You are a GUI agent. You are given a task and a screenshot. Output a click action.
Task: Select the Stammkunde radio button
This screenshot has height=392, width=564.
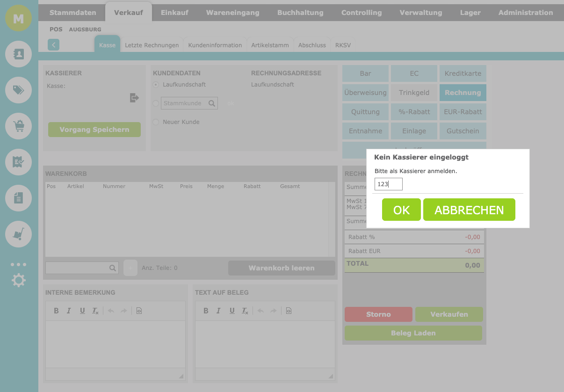pyautogui.click(x=156, y=103)
